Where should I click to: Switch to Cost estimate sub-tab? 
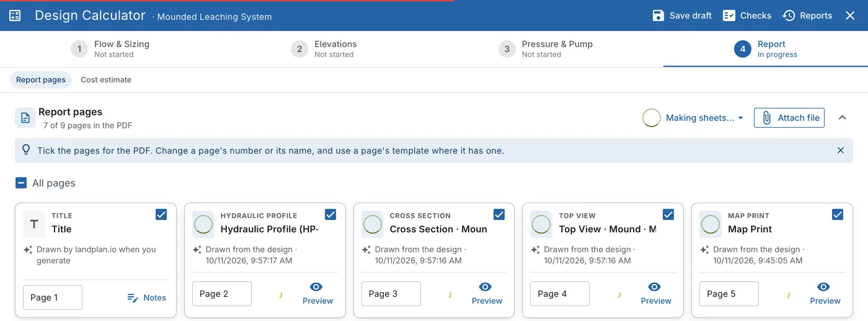pyautogui.click(x=106, y=80)
